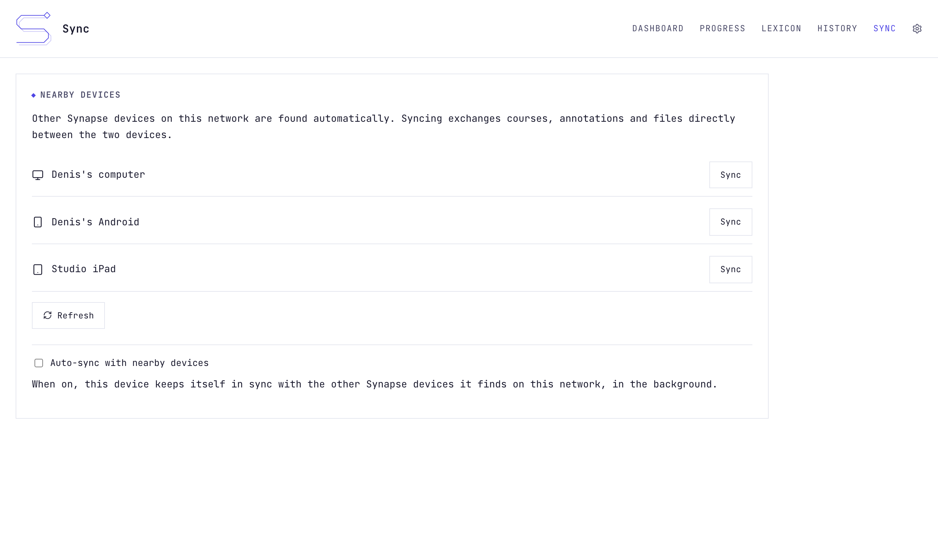Open the Progress tab
The height and width of the screenshot is (560, 938).
[x=722, y=29]
